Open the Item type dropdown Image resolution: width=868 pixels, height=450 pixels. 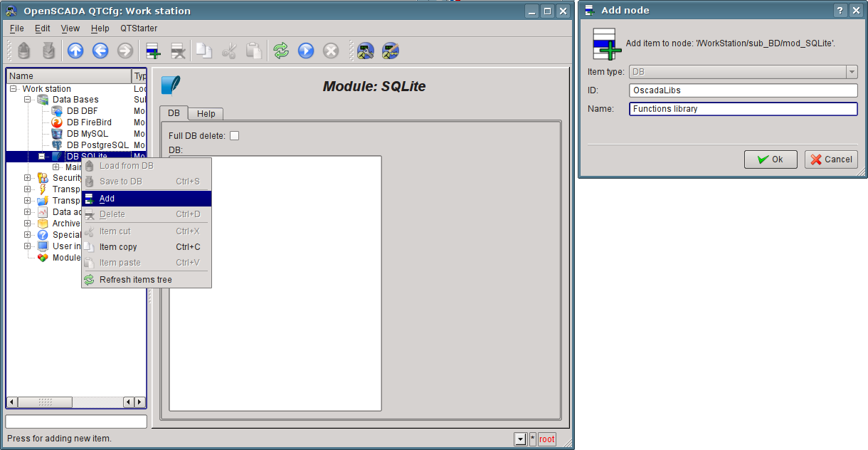click(851, 72)
